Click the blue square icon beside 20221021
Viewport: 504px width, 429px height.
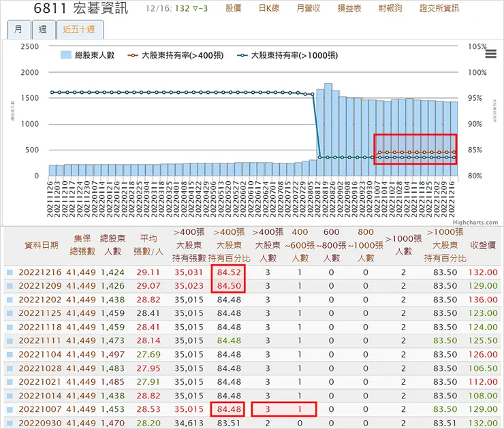[10, 382]
